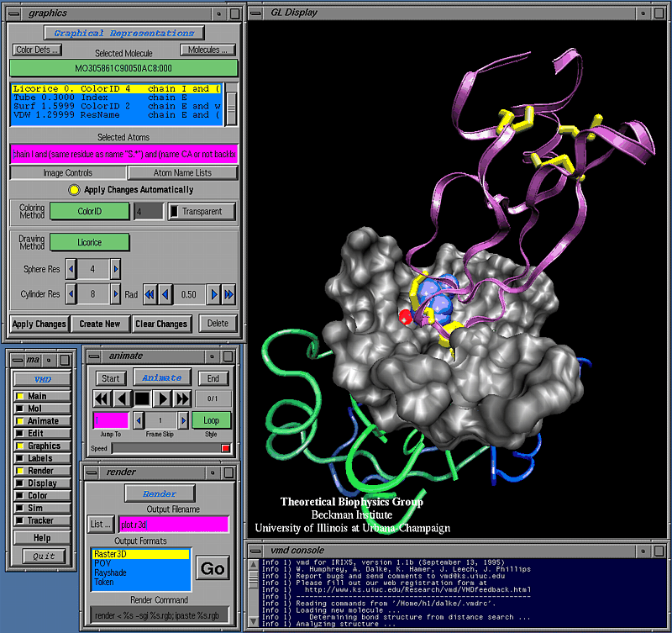Toggle the Display window checkbox
This screenshot has height=633, width=672.
[x=19, y=483]
